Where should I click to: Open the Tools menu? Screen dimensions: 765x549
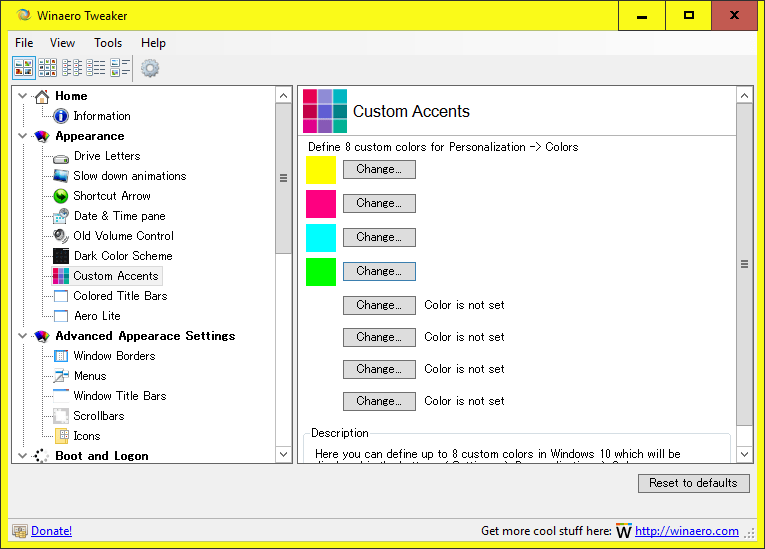(108, 43)
